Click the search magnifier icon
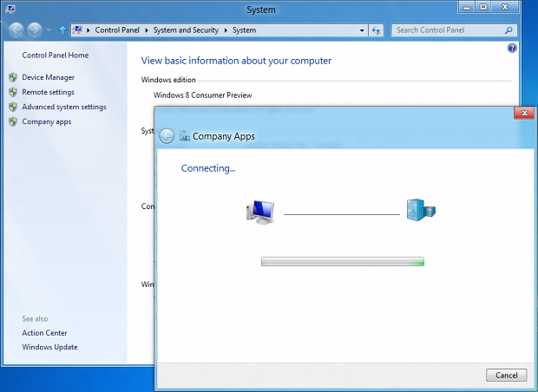538x392 pixels. 509,30
